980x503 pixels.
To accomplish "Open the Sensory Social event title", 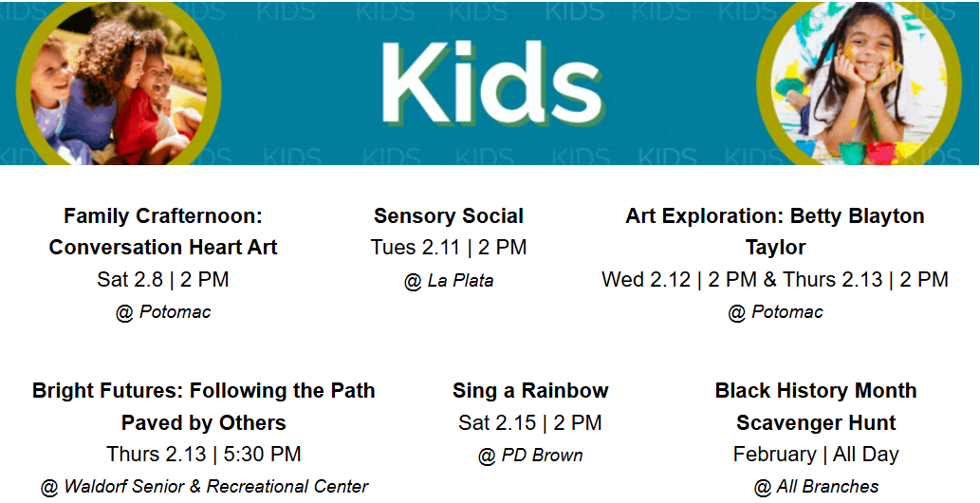I will [x=449, y=216].
